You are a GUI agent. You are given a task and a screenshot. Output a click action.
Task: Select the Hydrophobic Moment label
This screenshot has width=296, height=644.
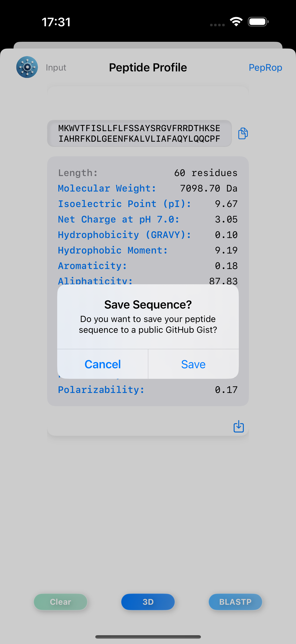(x=113, y=250)
